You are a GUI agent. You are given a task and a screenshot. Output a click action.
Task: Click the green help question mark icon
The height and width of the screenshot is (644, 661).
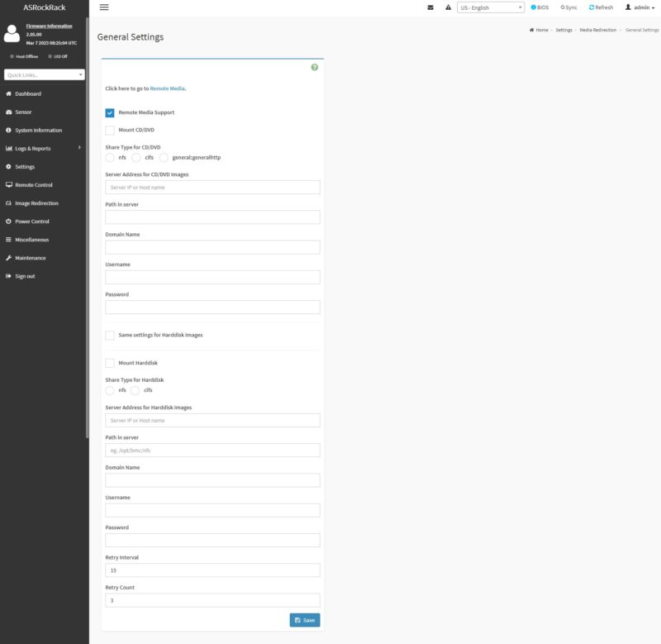[x=315, y=68]
